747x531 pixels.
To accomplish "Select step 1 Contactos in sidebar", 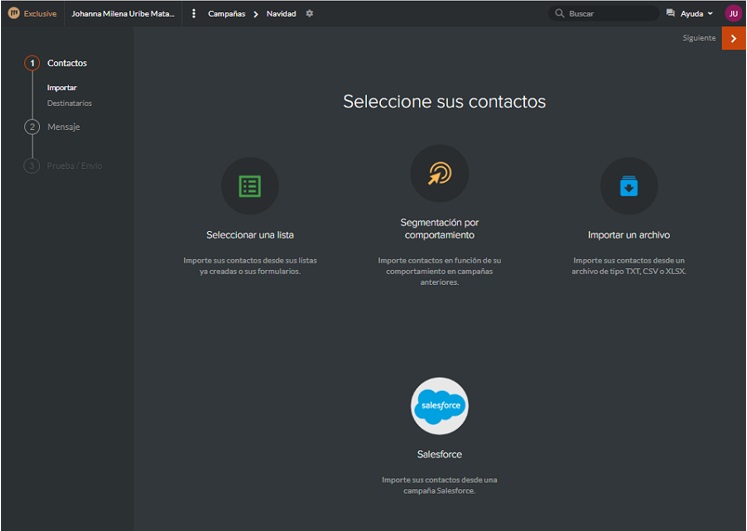I will pos(66,63).
